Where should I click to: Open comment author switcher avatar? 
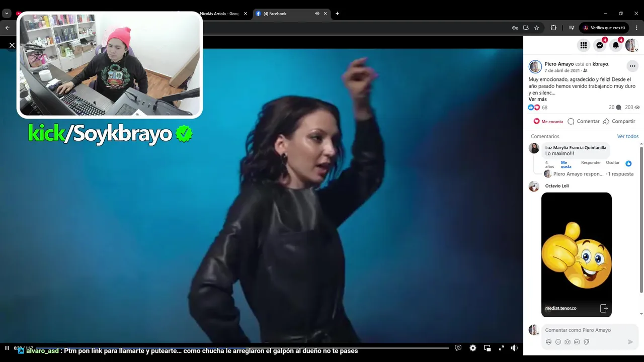click(x=534, y=330)
